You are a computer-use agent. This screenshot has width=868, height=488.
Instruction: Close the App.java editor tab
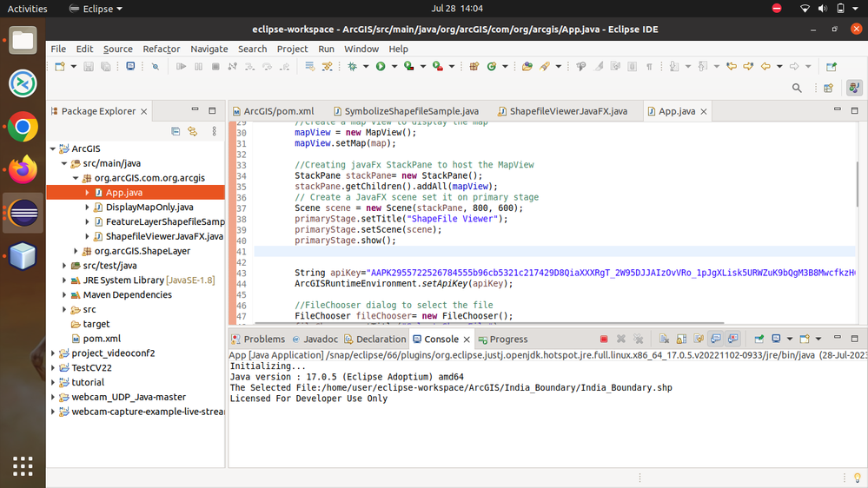[x=704, y=111]
